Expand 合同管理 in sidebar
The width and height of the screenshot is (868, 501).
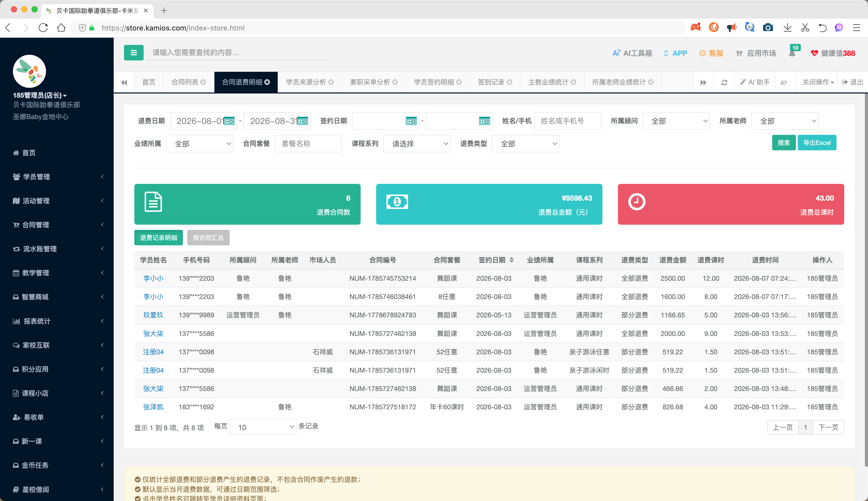tap(57, 225)
